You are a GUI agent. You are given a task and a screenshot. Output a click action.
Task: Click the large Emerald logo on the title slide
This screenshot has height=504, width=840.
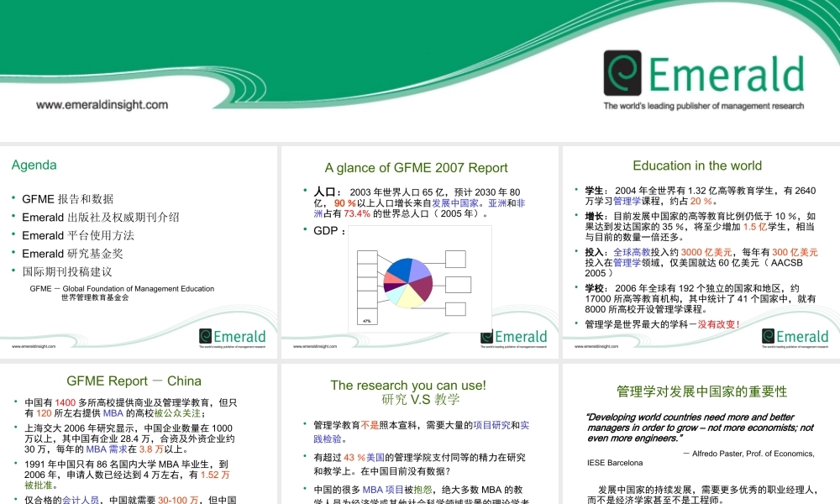[704, 73]
